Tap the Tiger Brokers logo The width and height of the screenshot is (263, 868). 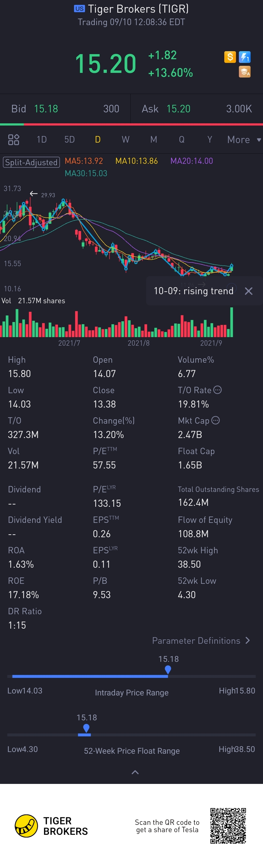pyautogui.click(x=51, y=826)
